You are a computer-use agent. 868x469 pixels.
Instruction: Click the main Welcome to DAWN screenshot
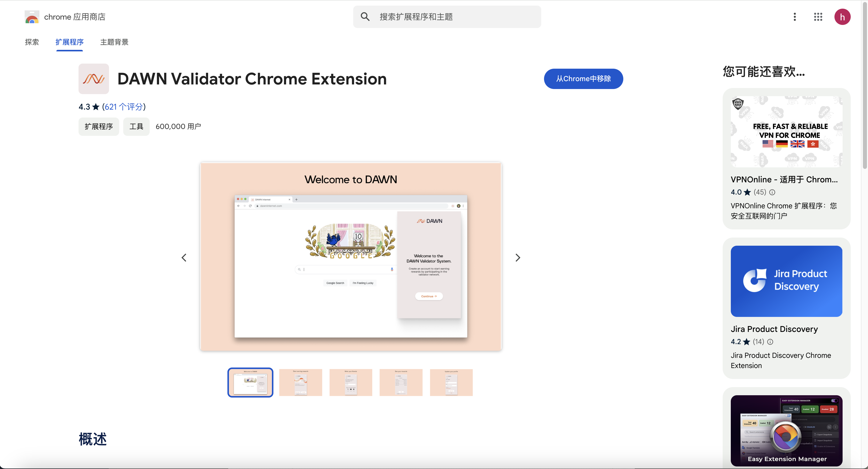pos(351,257)
